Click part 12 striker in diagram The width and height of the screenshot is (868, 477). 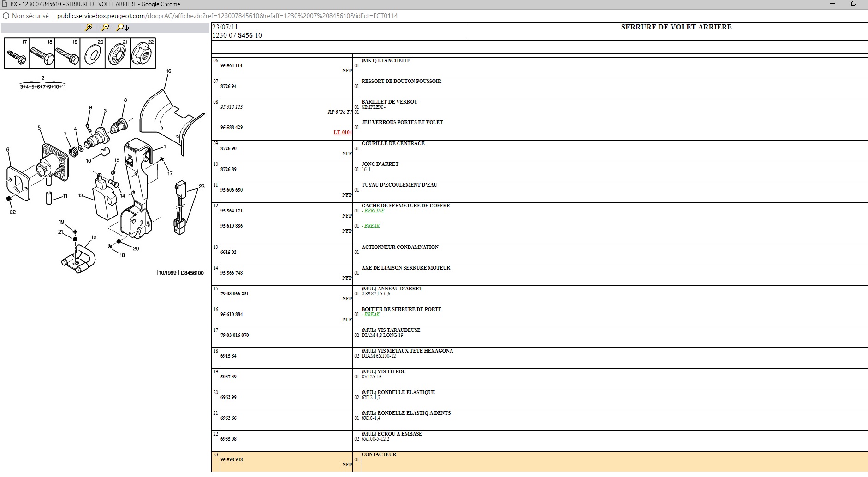(x=79, y=259)
